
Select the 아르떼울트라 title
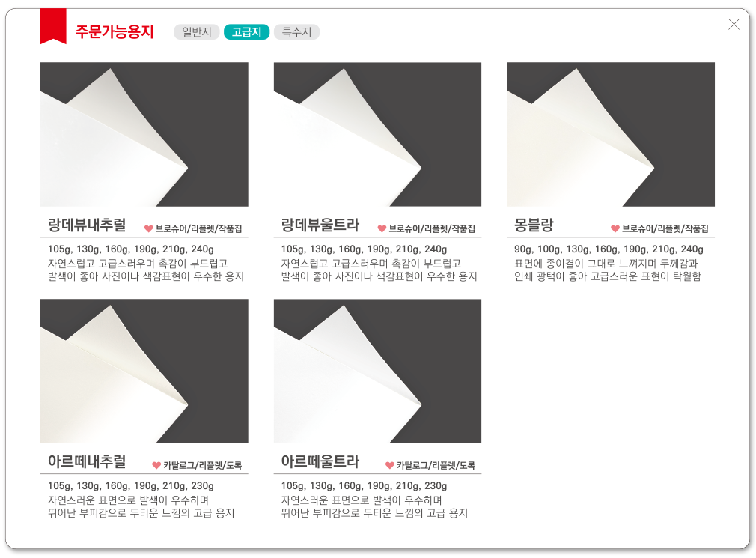(320, 461)
